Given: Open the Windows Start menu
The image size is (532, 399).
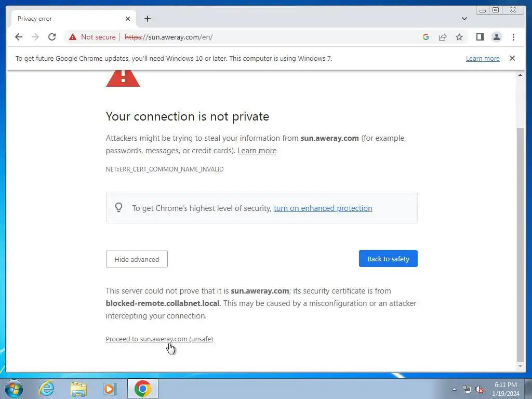Looking at the screenshot, I should 14,389.
